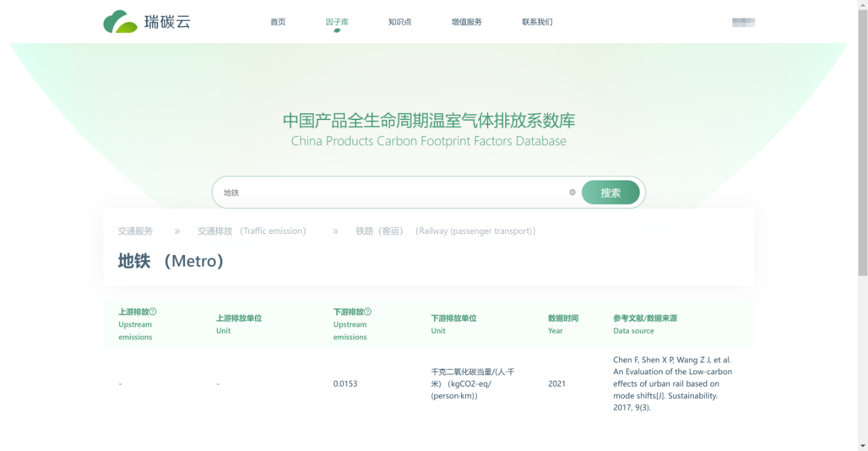Clear the search box with the x icon
Viewport: 868px width, 451px height.
572,193
